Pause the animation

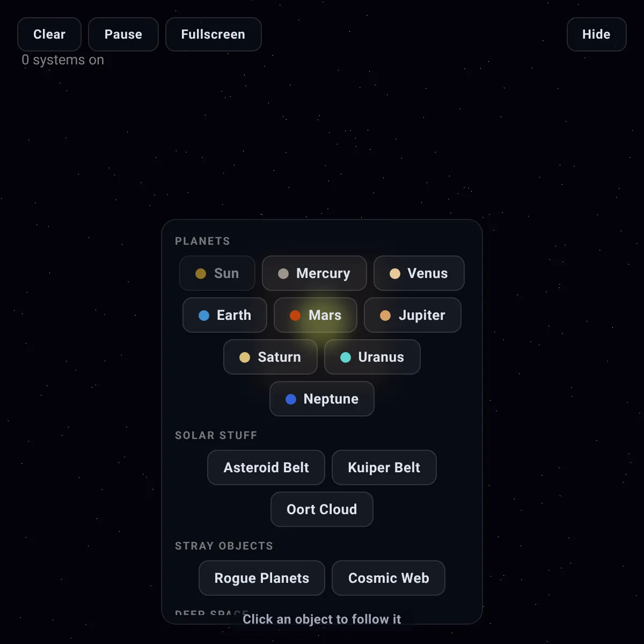(123, 34)
